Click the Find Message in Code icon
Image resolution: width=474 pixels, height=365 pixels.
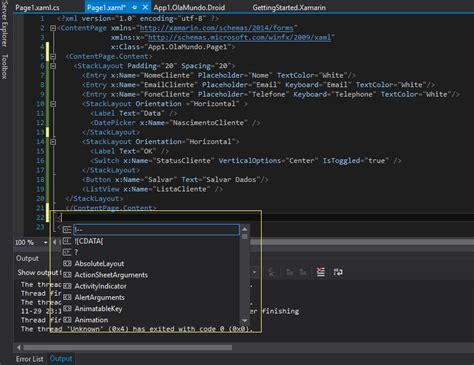272,272
